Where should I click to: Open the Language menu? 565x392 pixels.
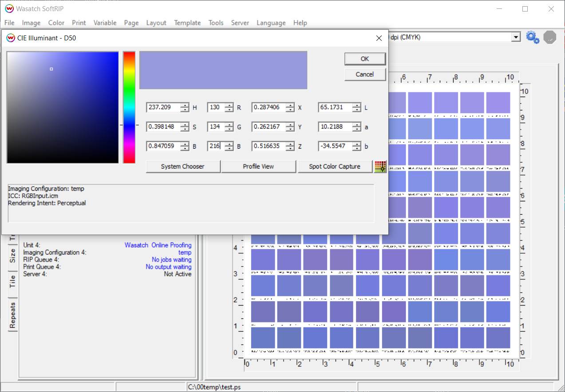point(271,23)
